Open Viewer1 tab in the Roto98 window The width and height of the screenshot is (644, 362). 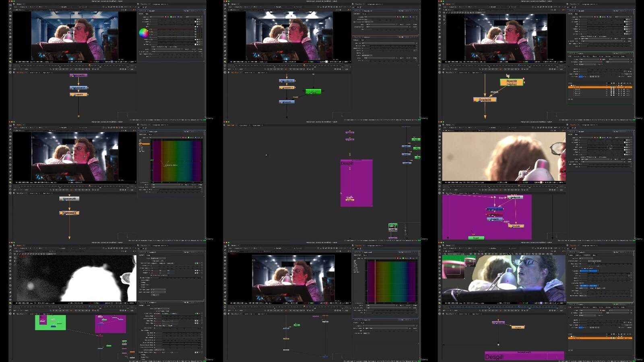coord(448,4)
